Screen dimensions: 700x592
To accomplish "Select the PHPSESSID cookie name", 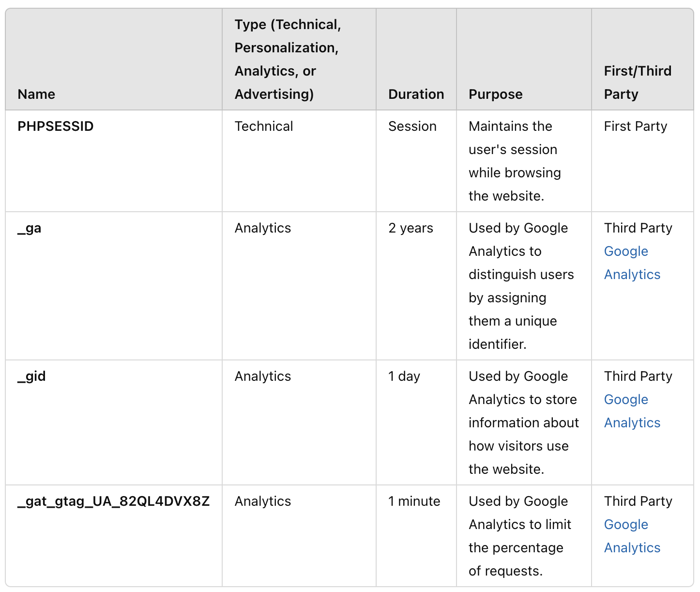I will (x=56, y=126).
